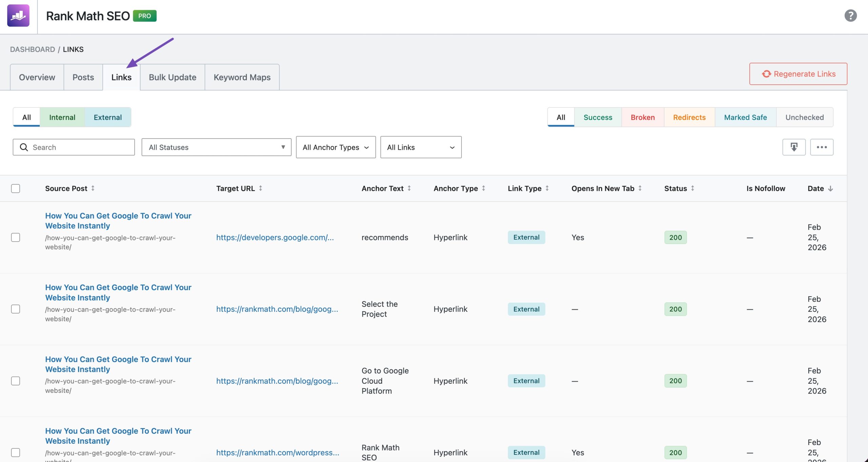Click the Rank Math logo icon
The image size is (868, 462).
[x=19, y=16]
